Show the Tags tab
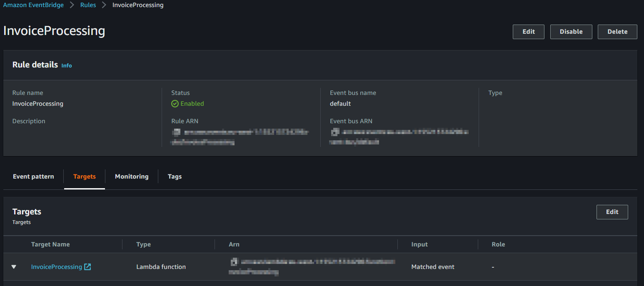Viewport: 644px width, 286px height. (x=175, y=177)
